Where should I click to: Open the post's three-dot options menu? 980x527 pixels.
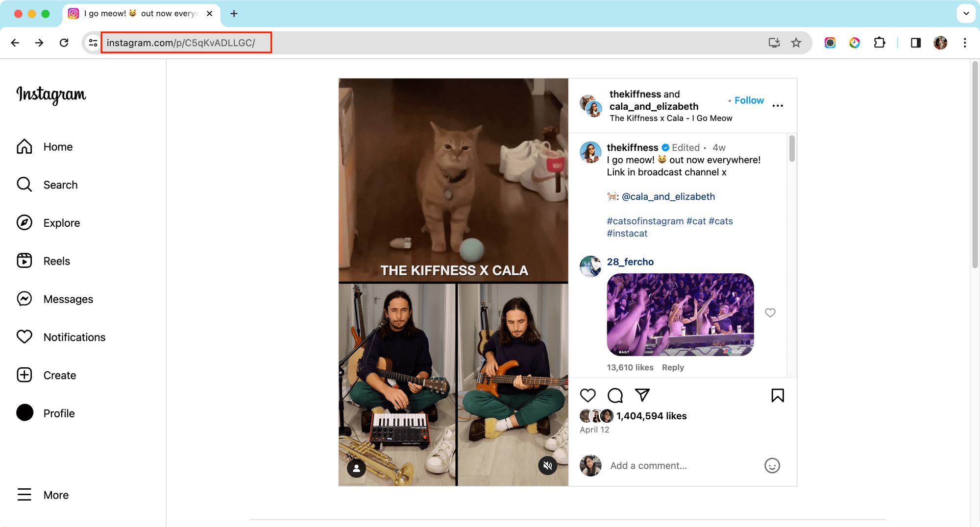point(778,106)
